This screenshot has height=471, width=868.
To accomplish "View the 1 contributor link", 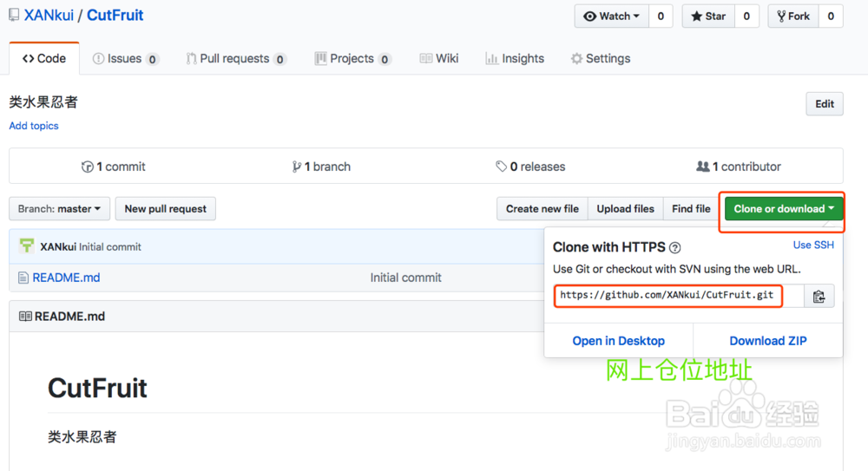I will (739, 167).
